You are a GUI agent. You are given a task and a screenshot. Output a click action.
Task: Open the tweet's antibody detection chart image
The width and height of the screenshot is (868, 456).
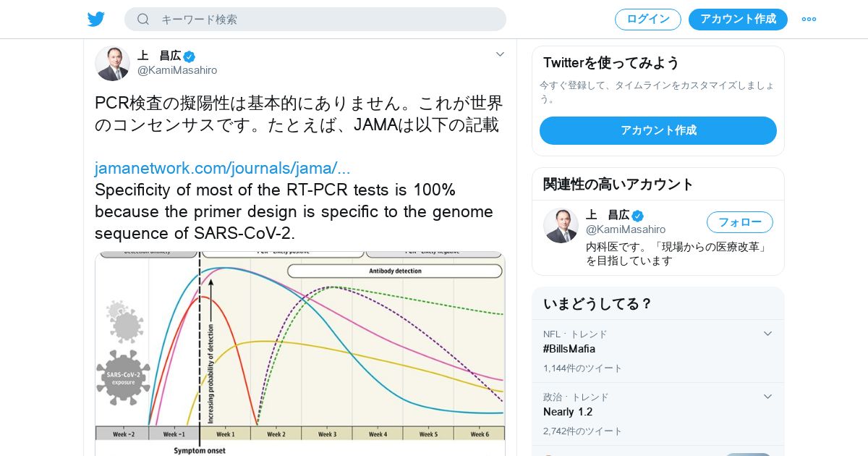(x=300, y=353)
